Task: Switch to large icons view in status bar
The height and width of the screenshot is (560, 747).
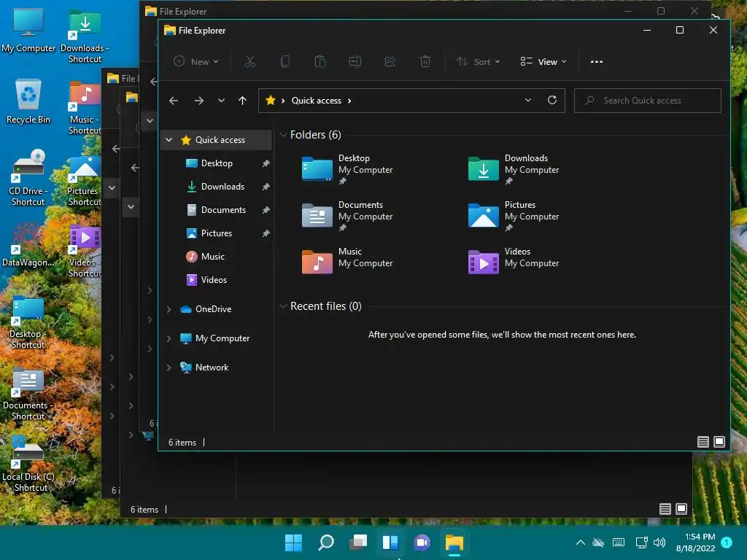Action: (719, 442)
